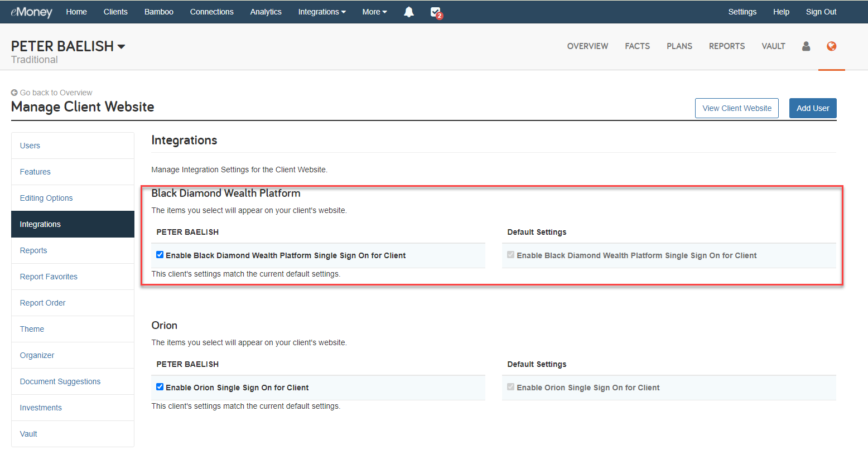Go to Home in top navigation
This screenshot has height=450, width=868.
pyautogui.click(x=76, y=12)
